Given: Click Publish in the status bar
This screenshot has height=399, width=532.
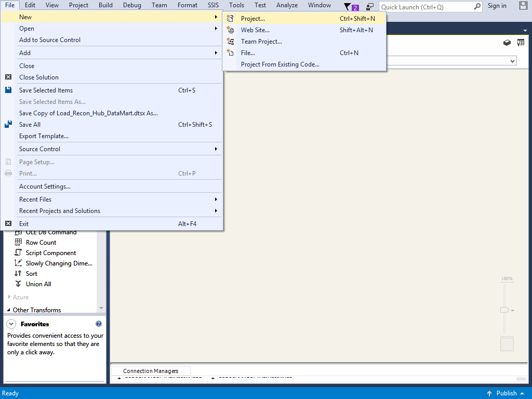Looking at the screenshot, I should (x=506, y=393).
